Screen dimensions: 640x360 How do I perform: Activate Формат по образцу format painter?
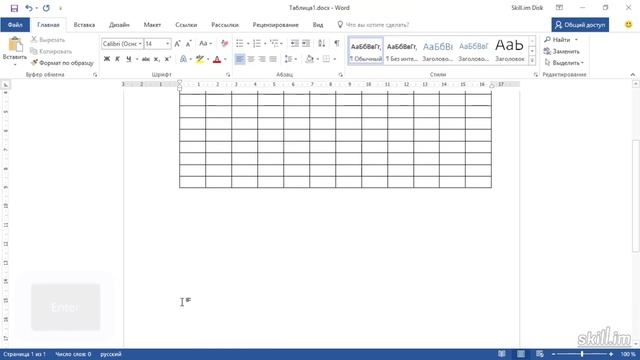[x=62, y=63]
